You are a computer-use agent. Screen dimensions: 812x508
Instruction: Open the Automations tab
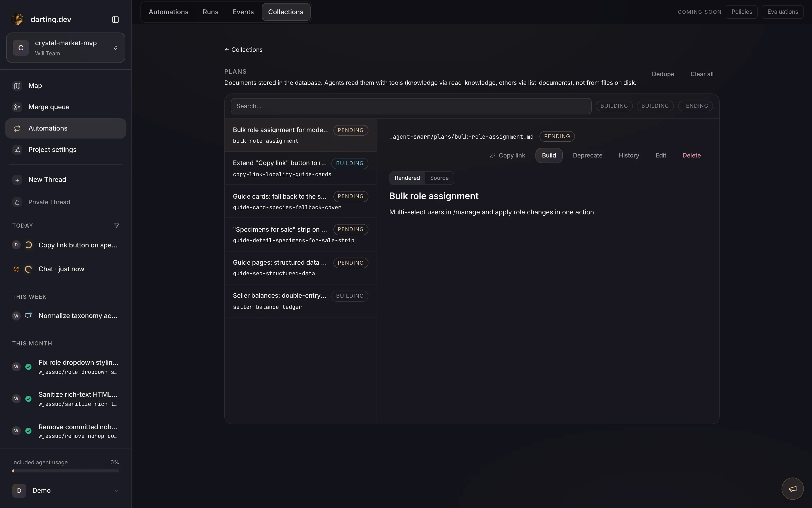click(x=168, y=12)
